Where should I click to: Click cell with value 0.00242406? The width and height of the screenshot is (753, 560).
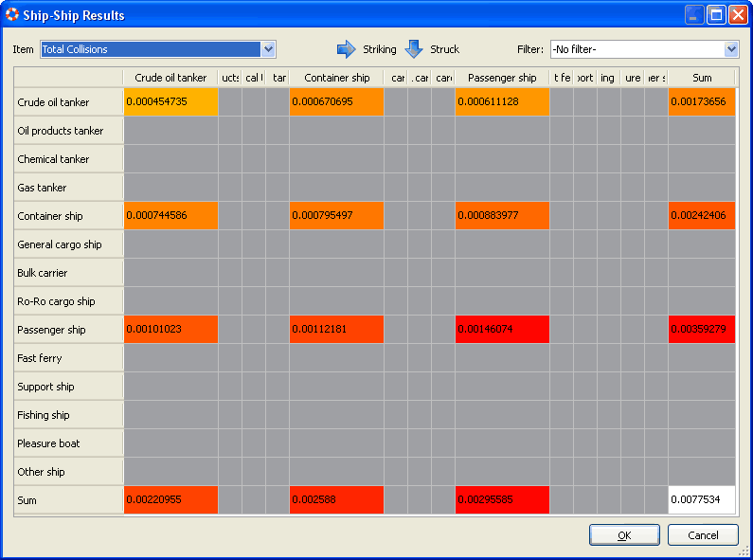point(702,216)
